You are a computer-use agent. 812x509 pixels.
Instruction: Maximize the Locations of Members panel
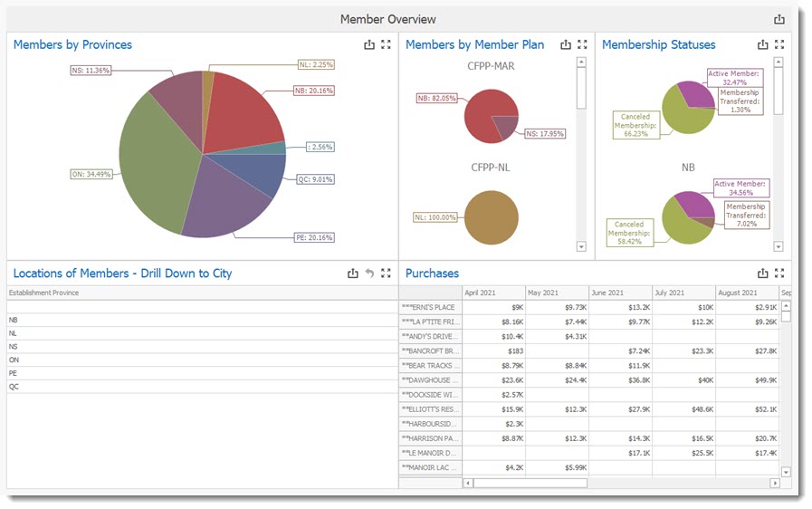386,274
